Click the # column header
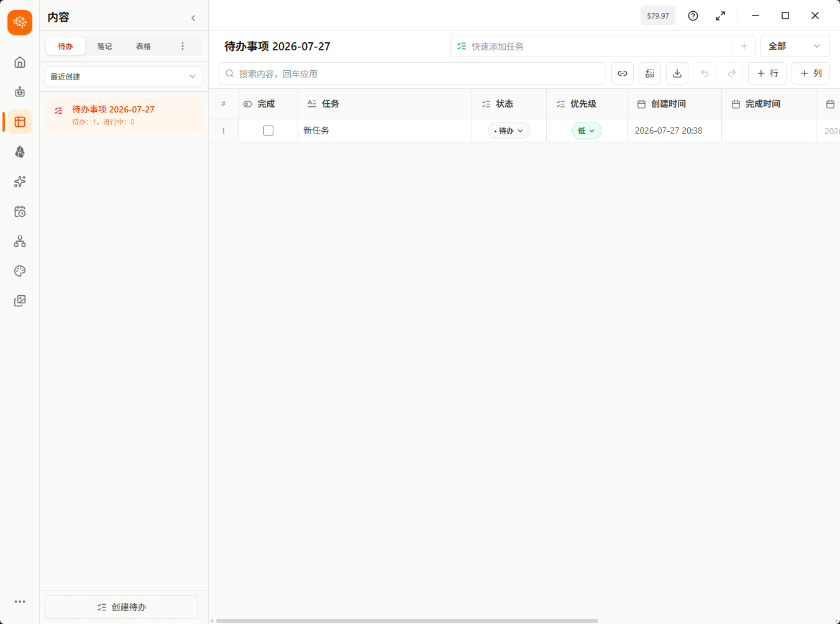This screenshot has height=624, width=840. 224,104
